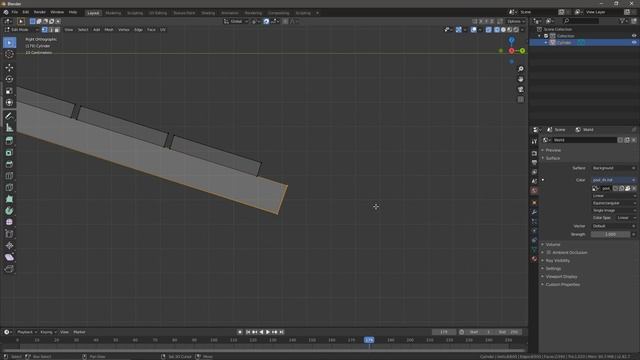
Task: Select the 3D Cursor tool
Action: click(x=9, y=54)
